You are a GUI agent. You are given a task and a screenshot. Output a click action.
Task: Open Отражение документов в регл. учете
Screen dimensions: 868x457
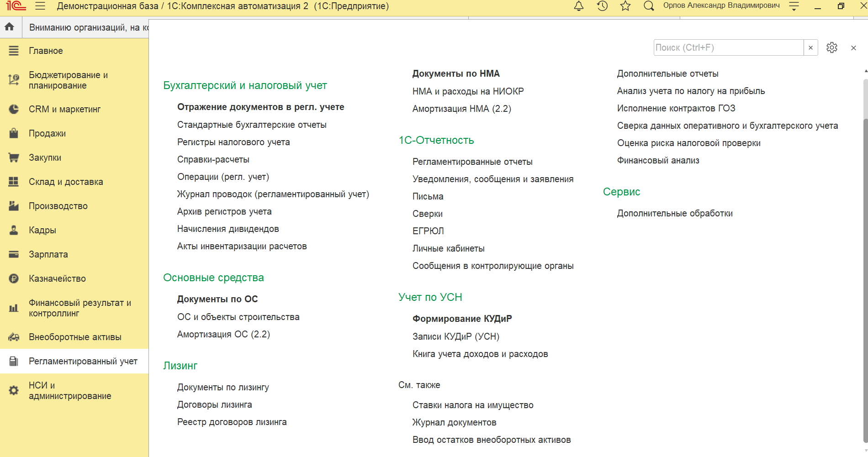pos(261,107)
